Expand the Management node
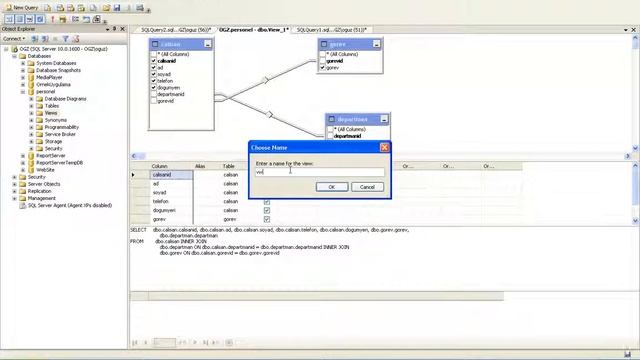Viewport: 640px width, 360px height. [x=14, y=198]
